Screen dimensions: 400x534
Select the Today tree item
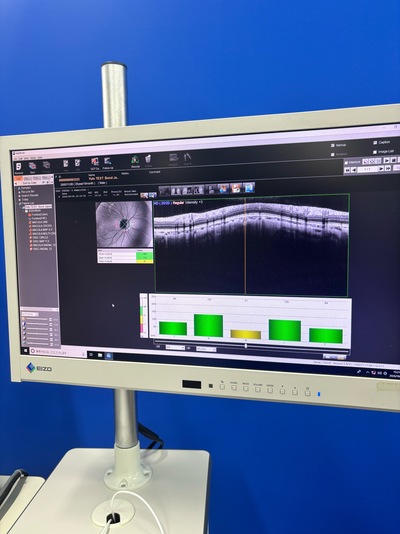coord(25,200)
